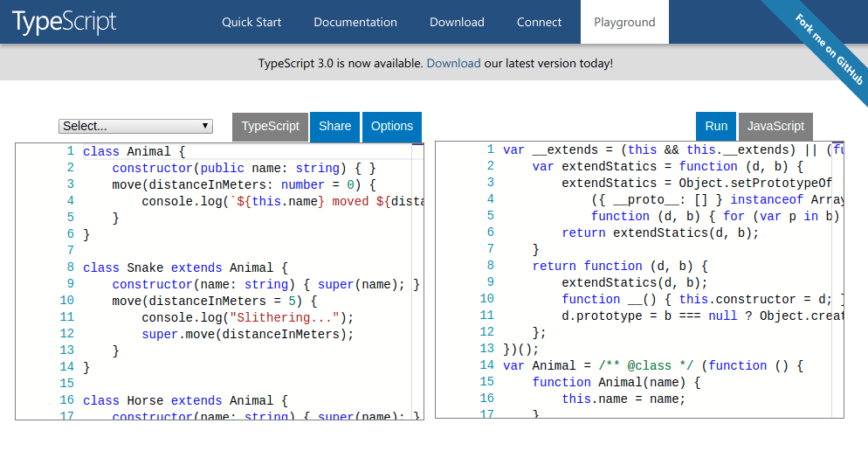Click line number 13 in the JavaScript pane
This screenshot has height=458, width=868.
coord(486,349)
